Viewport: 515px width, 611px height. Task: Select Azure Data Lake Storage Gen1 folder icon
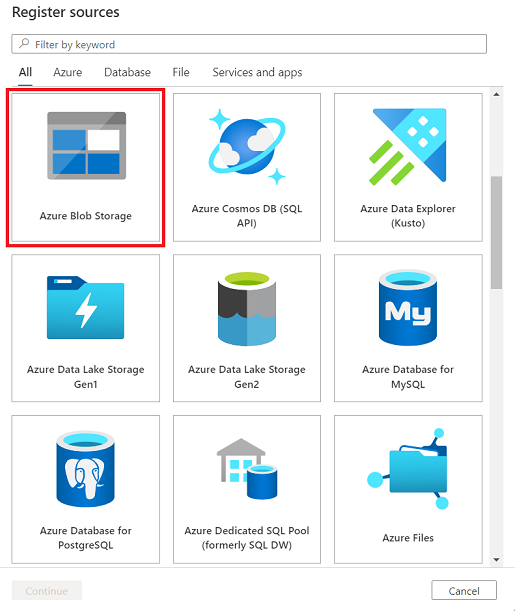[86, 307]
